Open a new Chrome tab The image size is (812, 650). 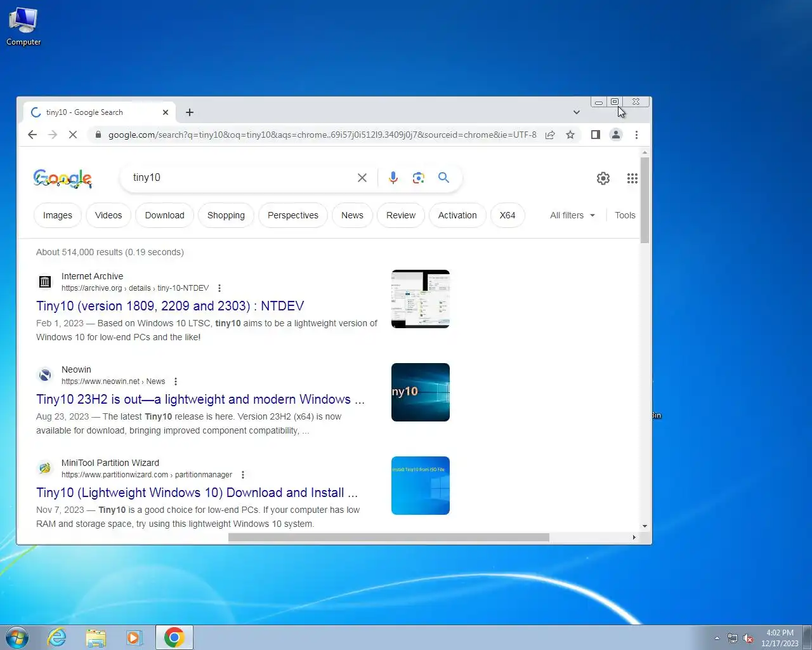tap(190, 112)
